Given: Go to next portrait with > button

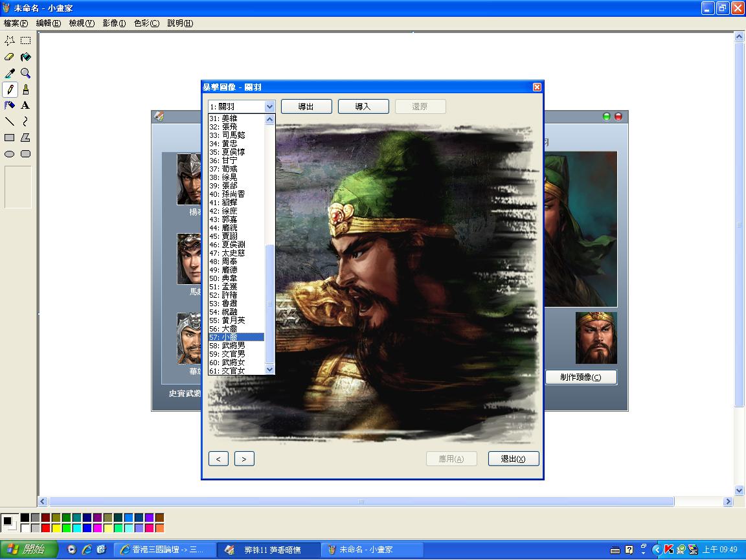Looking at the screenshot, I should [x=244, y=458].
